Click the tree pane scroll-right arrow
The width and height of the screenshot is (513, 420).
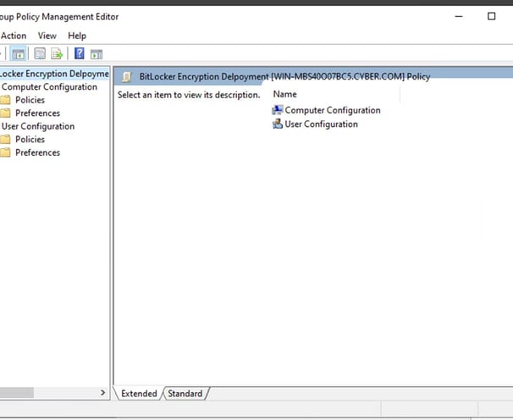point(102,393)
